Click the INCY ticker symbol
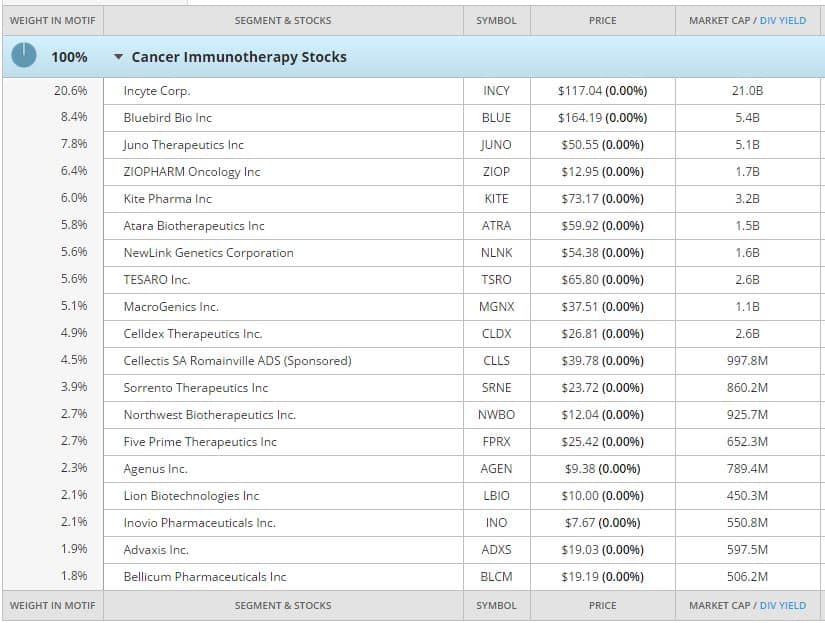 (x=496, y=91)
